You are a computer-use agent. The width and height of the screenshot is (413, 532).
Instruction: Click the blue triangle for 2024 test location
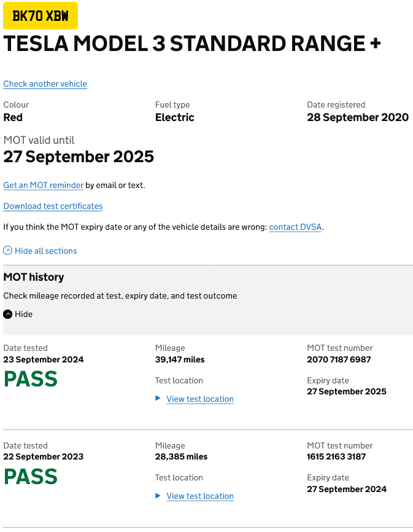tap(158, 398)
